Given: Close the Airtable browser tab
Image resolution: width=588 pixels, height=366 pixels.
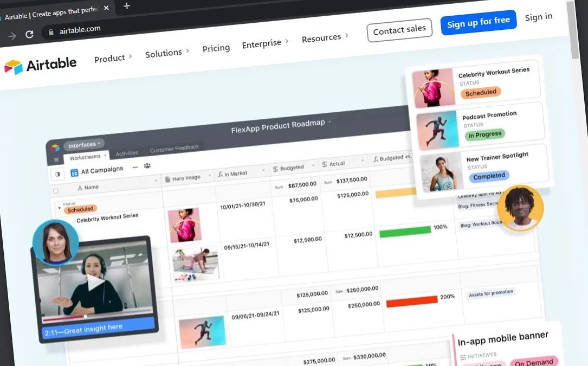Looking at the screenshot, I should pos(107,8).
